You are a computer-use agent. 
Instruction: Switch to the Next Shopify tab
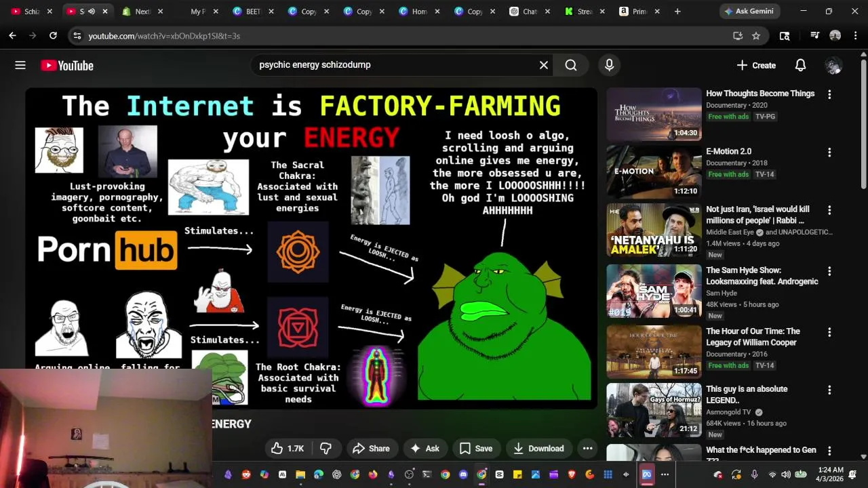coord(143,12)
